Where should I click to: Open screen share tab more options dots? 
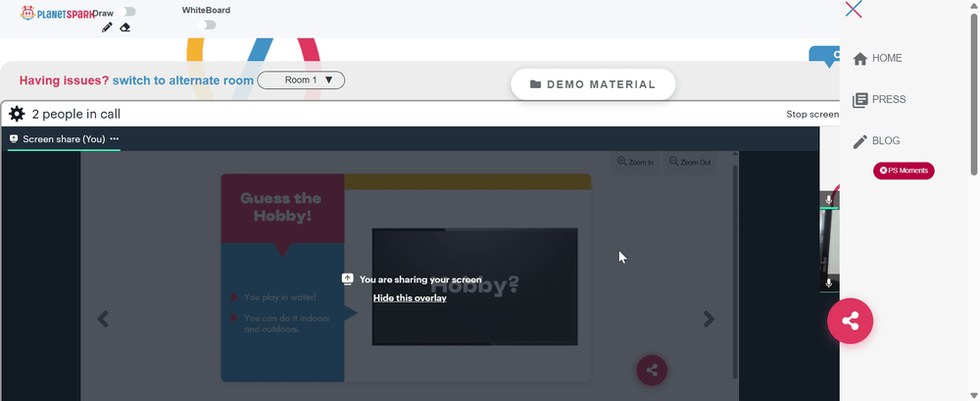coord(115,139)
